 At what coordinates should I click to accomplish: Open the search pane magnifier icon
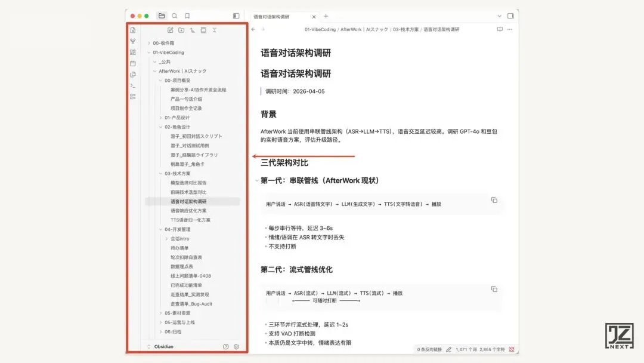point(175,16)
